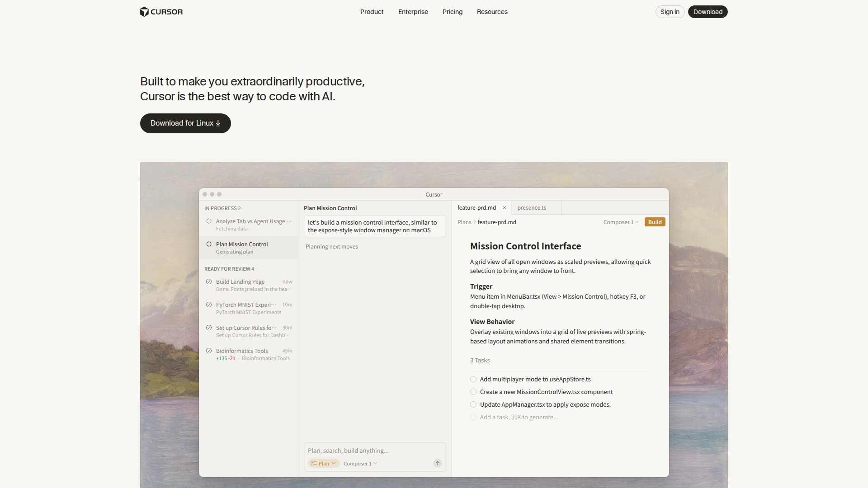Click the spinner beside Analyze Tab vs Agent Usage
Screen dimensions: 868x488
pos(208,221)
